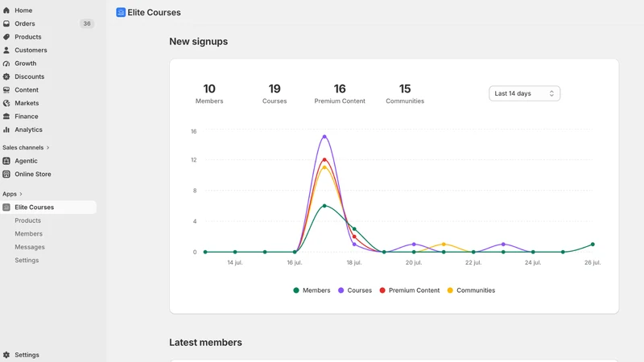
Task: Click the Content image icon
Action: point(6,90)
